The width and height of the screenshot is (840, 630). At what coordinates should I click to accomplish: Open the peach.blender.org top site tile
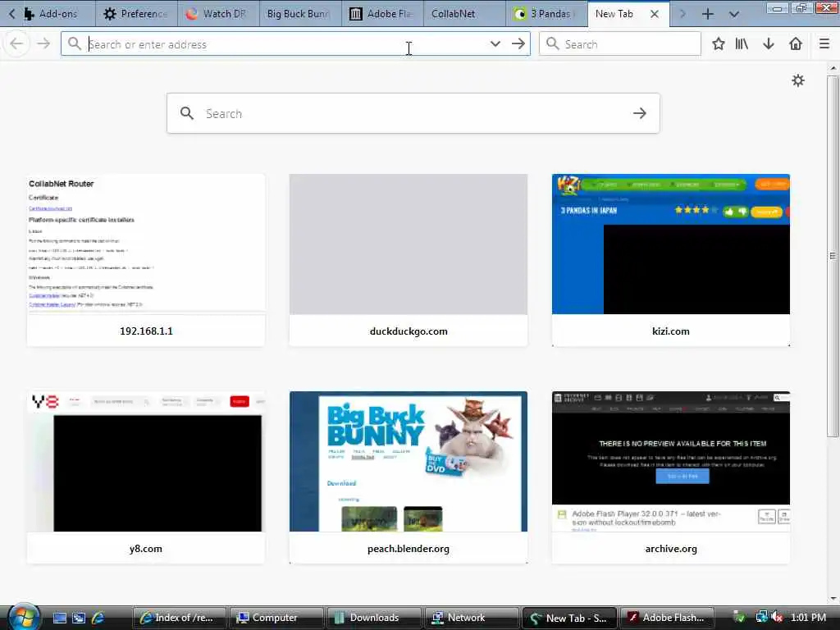[409, 477]
